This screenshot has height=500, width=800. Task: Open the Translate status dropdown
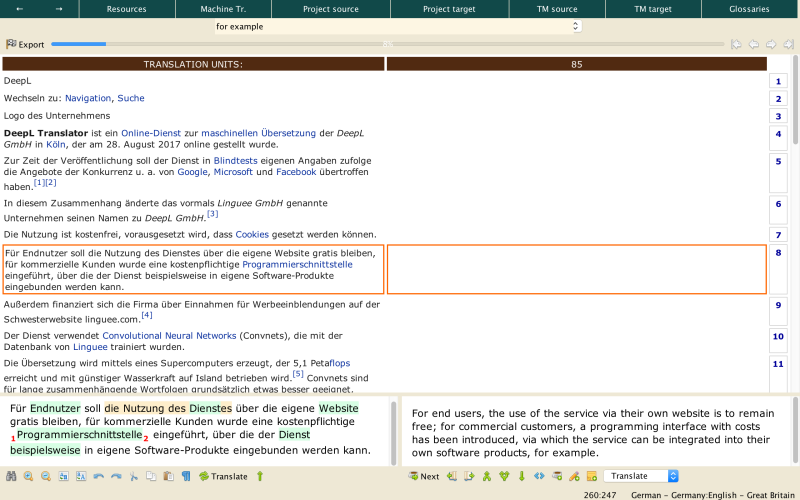click(x=641, y=476)
